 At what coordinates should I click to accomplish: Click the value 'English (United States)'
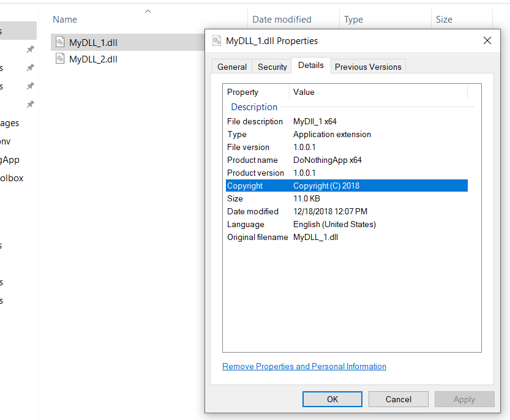(x=334, y=224)
